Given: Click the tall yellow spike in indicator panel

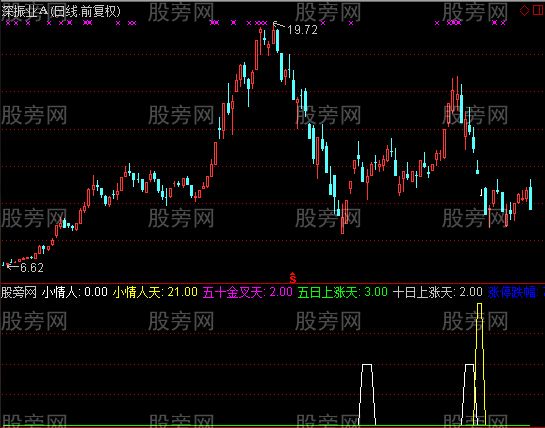Looking at the screenshot, I should tap(479, 363).
